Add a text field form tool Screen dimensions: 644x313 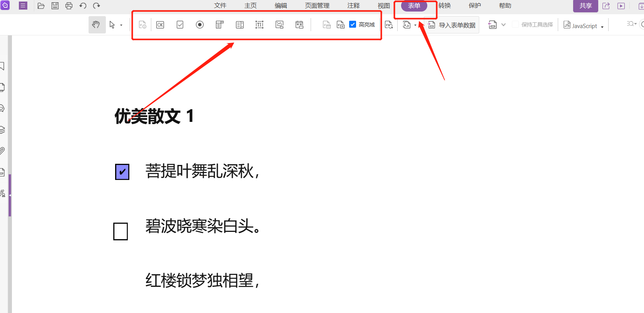tap(259, 25)
